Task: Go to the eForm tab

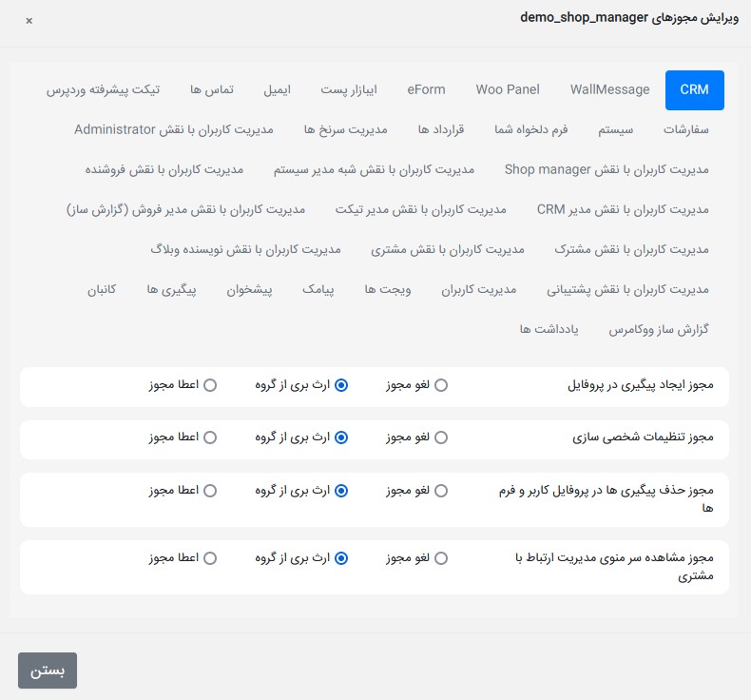Action: point(426,89)
